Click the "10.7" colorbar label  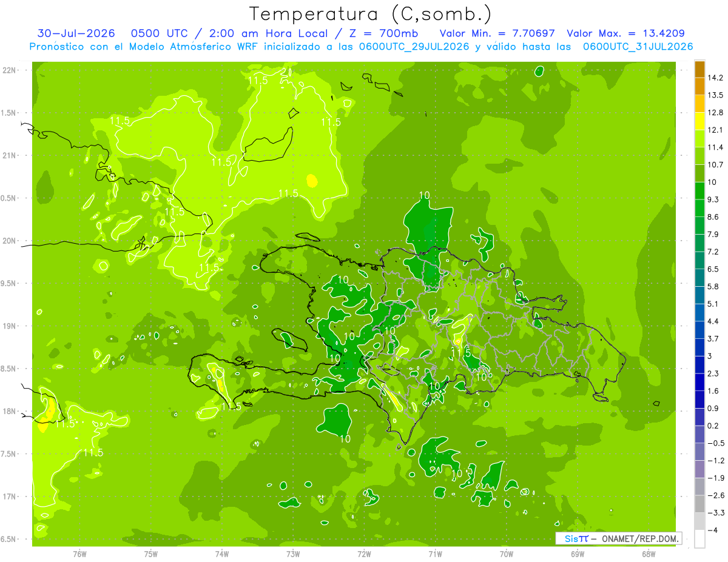tap(716, 165)
